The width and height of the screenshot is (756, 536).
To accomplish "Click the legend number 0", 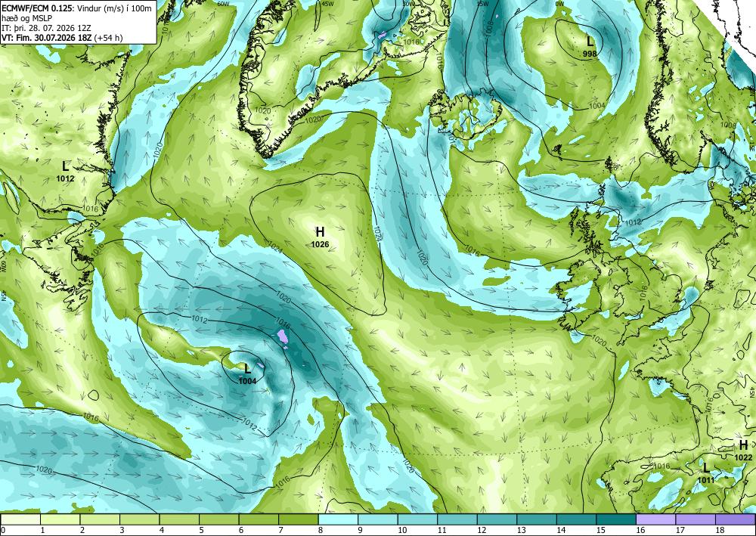I will pyautogui.click(x=3, y=530).
